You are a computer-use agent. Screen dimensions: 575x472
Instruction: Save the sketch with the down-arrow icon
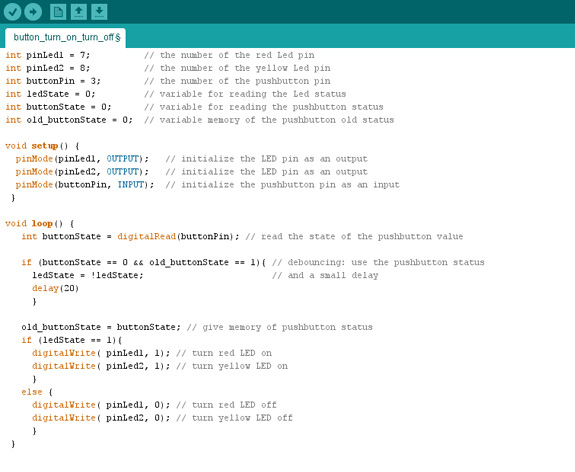point(99,12)
